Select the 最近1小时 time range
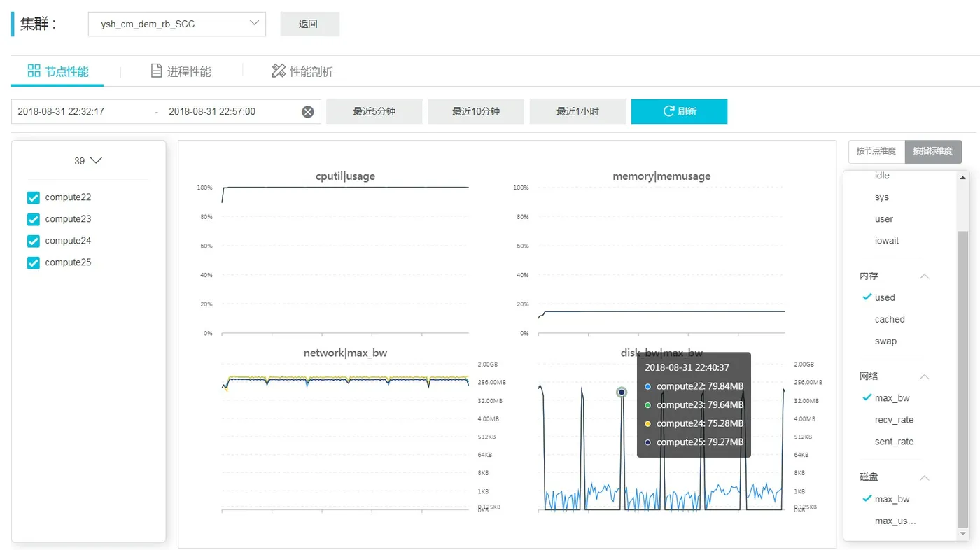Screen dimensions: 980x550 click(577, 111)
